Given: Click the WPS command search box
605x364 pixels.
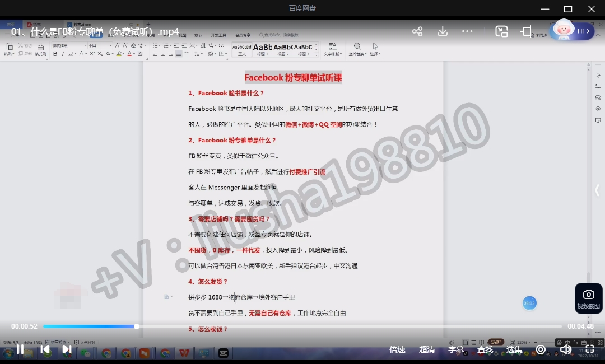Looking at the screenshot, I should 278,35.
